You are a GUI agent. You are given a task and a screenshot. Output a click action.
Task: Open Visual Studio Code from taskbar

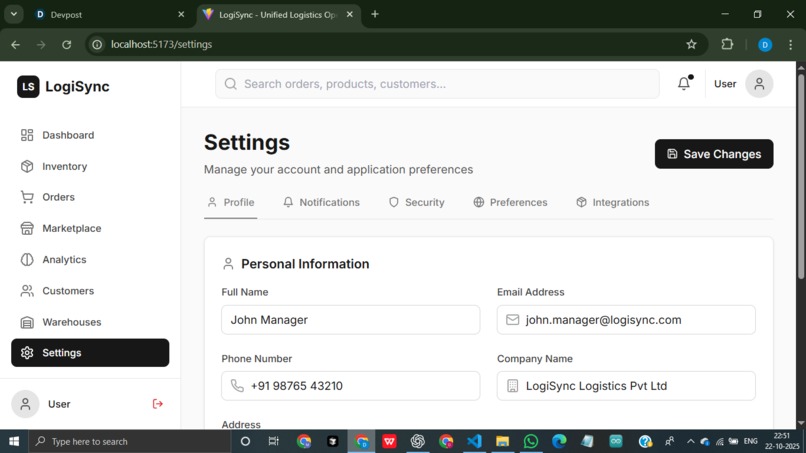click(x=474, y=441)
